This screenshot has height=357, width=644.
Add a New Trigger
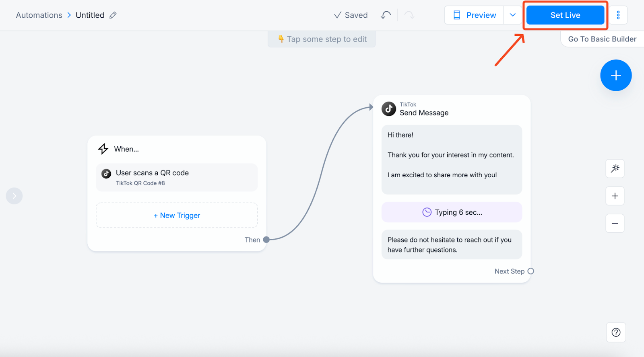coord(177,215)
